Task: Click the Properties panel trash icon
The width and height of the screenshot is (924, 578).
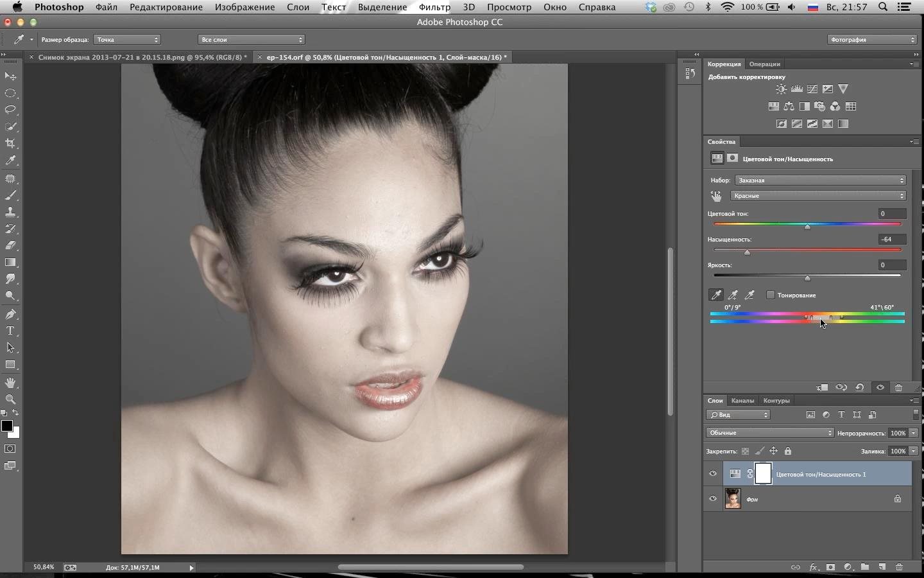Action: (898, 388)
